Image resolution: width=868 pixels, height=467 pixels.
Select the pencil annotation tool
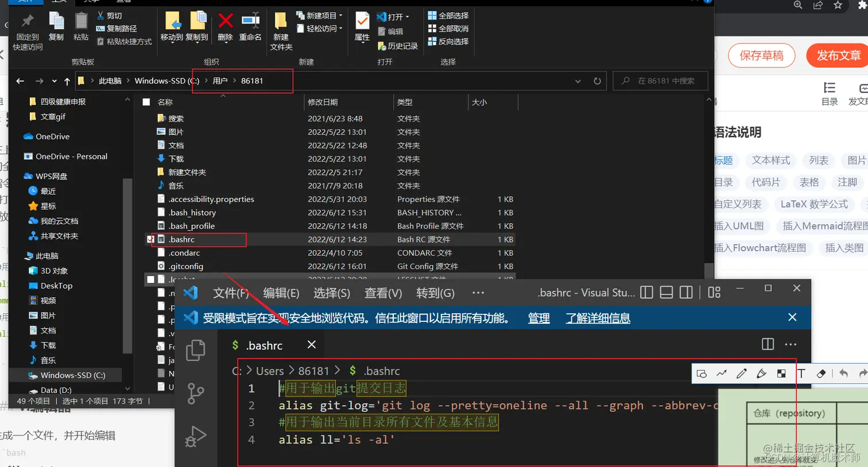[741, 373]
